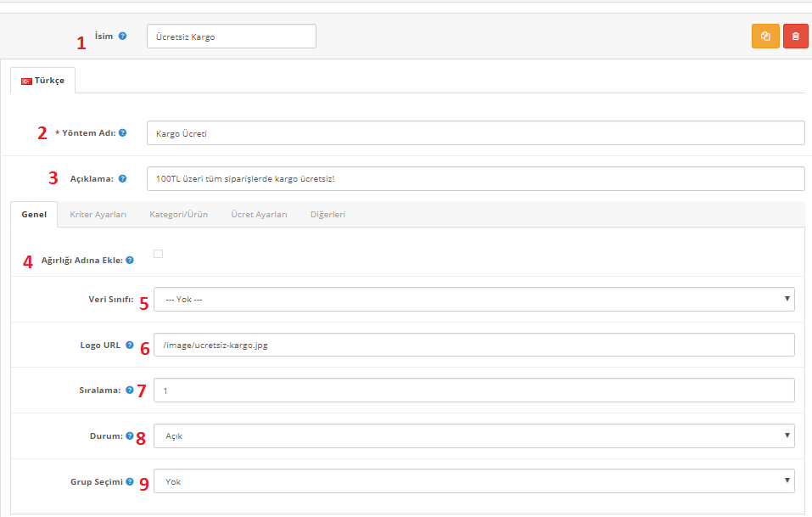This screenshot has height=517, width=812.
Task: Click the orange copy method button
Action: [765, 37]
